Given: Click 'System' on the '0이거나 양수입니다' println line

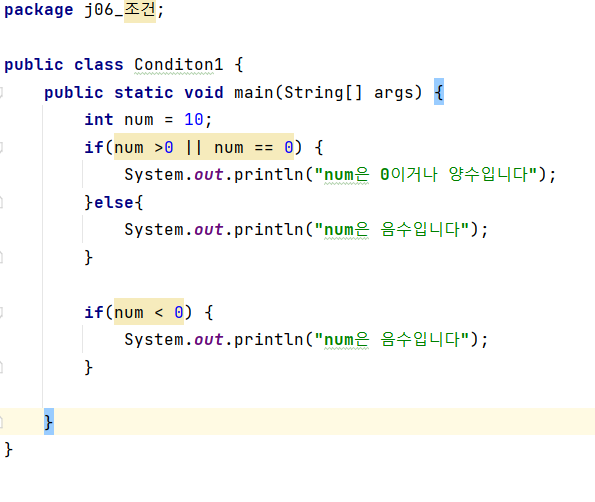Looking at the screenshot, I should (x=154, y=175).
